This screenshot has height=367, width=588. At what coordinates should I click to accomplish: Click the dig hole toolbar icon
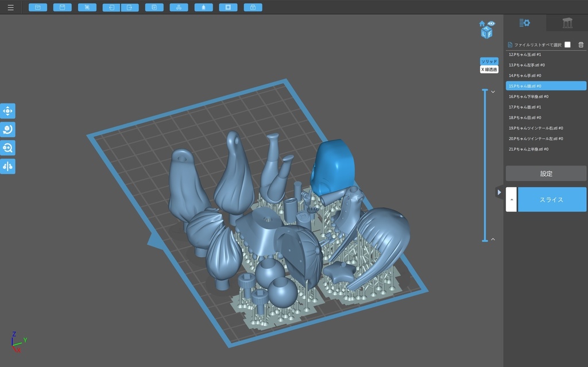229,7
